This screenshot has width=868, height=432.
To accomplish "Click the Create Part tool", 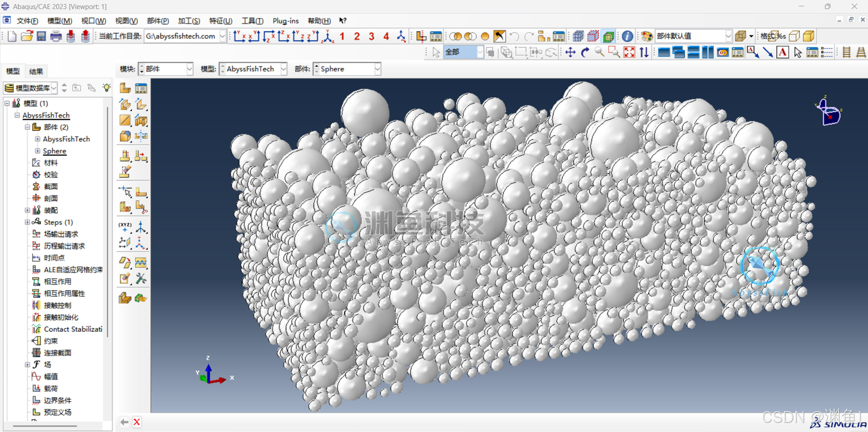I will (125, 88).
